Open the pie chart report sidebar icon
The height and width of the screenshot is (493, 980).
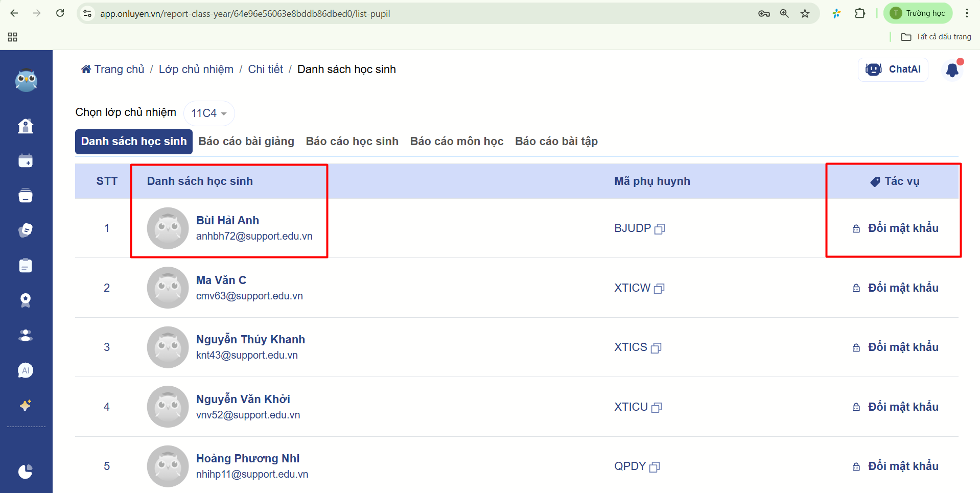[26, 471]
